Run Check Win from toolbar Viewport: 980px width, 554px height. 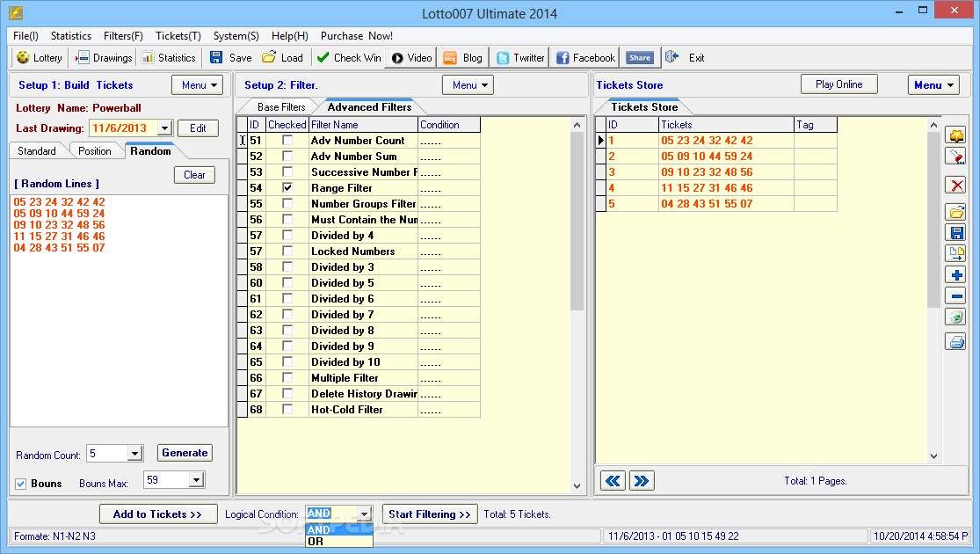pyautogui.click(x=349, y=57)
